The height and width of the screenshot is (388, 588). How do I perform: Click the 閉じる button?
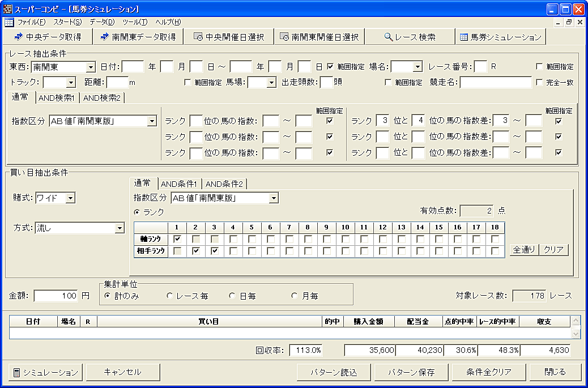[555, 372]
